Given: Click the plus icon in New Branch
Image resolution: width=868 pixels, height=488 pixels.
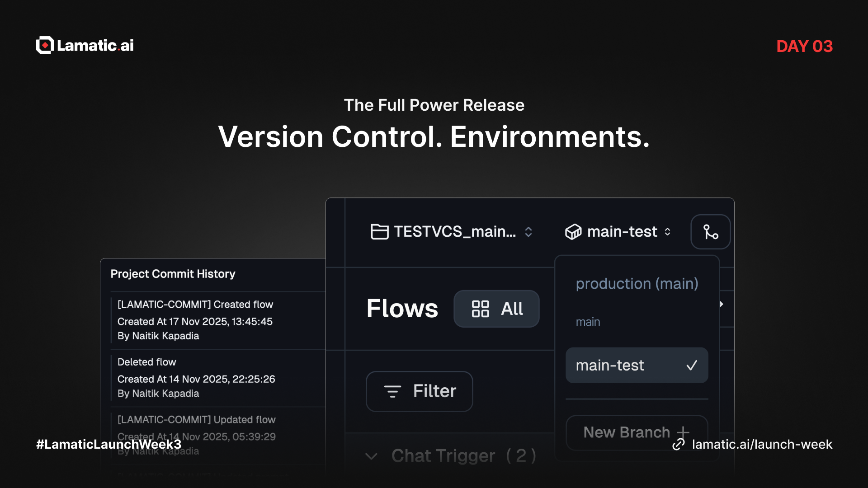Looking at the screenshot, I should click(684, 432).
